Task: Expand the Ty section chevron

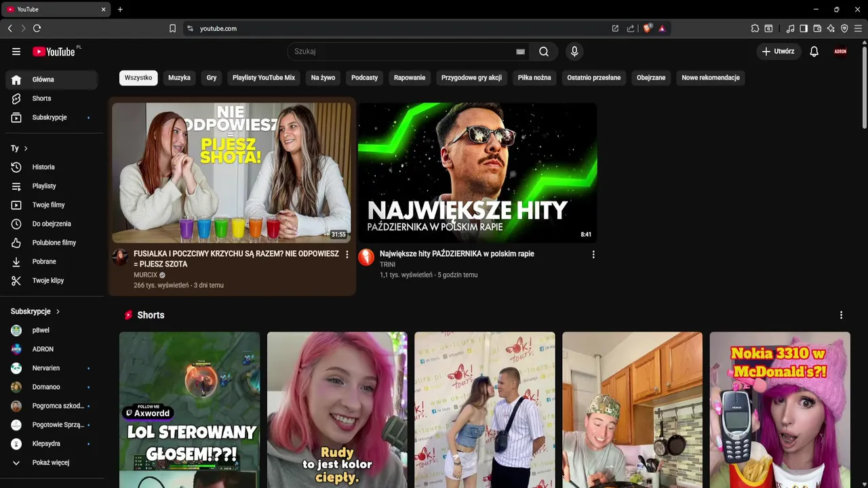Action: point(26,148)
